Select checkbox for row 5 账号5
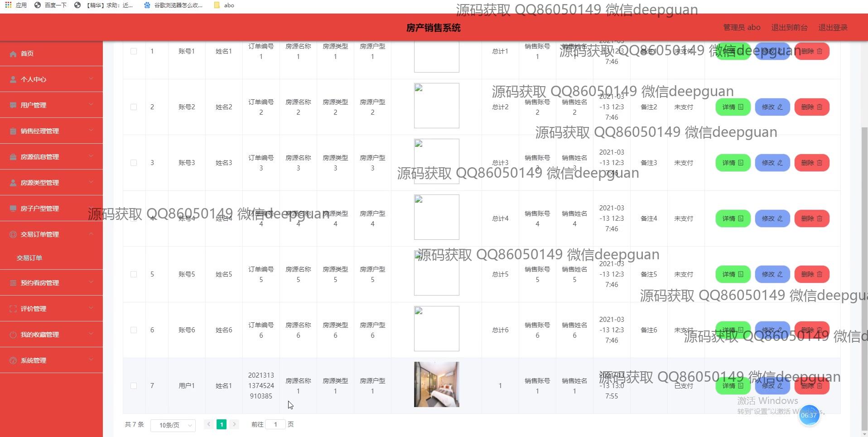The height and width of the screenshot is (437, 868). 134,274
